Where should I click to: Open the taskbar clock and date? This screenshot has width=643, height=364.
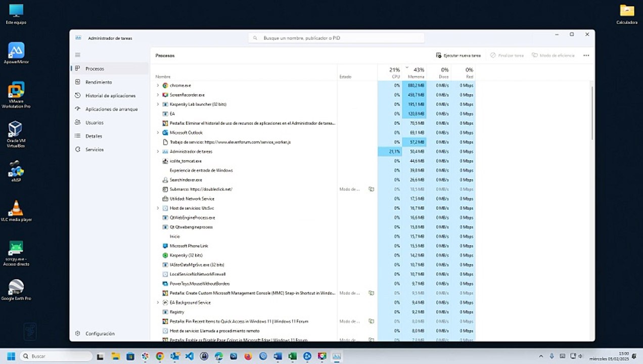tap(609, 356)
